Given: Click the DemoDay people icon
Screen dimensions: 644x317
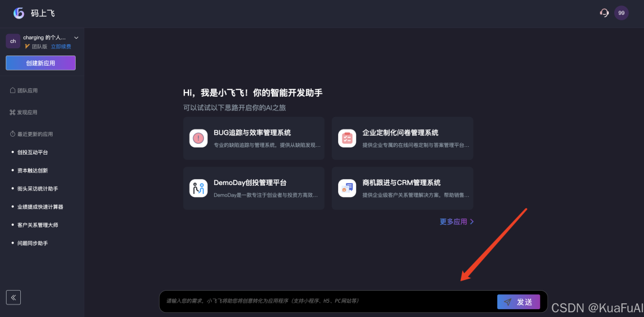Looking at the screenshot, I should pyautogui.click(x=199, y=188).
